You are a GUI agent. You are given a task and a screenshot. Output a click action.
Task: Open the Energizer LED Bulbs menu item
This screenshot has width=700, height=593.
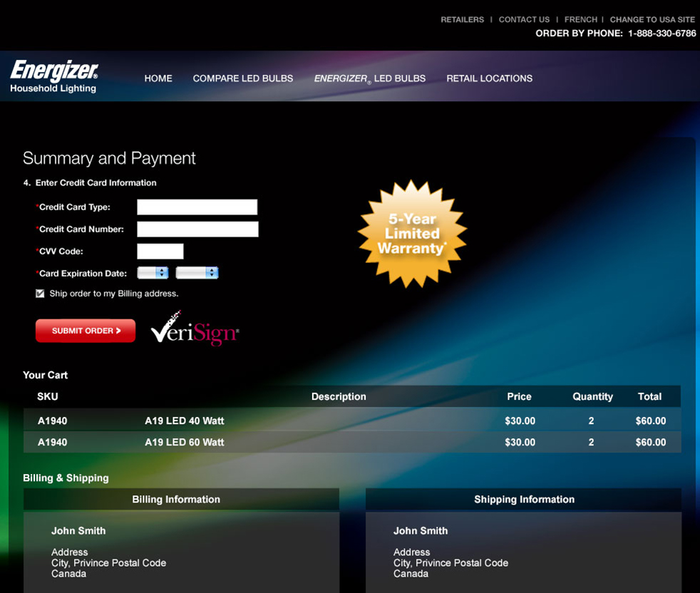pyautogui.click(x=369, y=78)
